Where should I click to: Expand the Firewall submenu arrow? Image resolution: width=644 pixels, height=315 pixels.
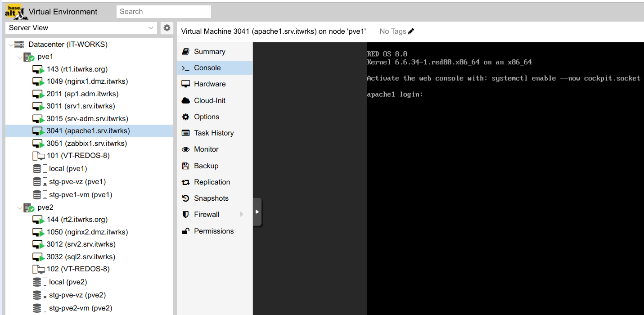tap(242, 215)
